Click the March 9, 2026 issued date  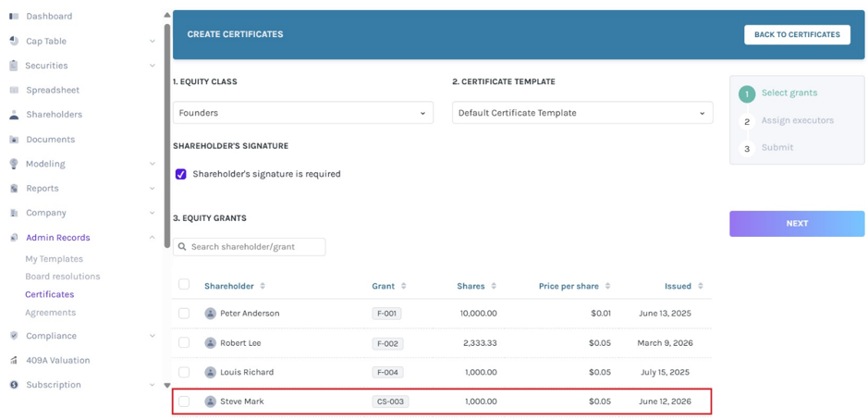(x=665, y=343)
